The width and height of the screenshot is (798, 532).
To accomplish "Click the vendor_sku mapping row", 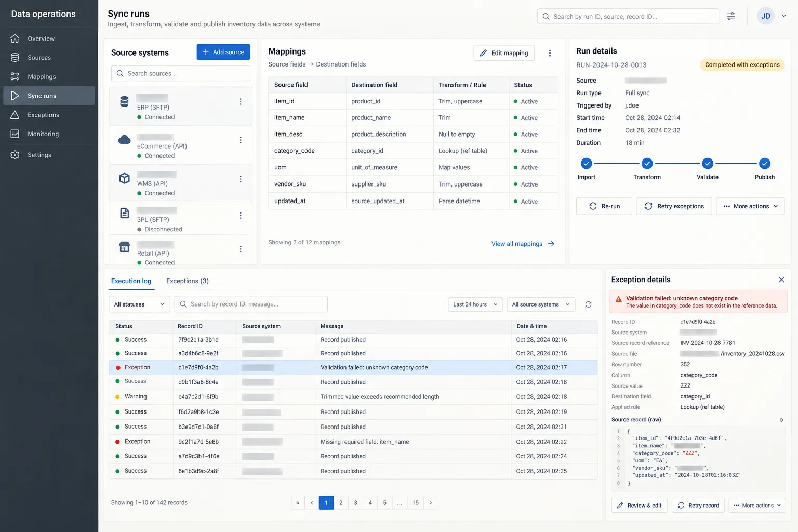I will click(x=413, y=184).
